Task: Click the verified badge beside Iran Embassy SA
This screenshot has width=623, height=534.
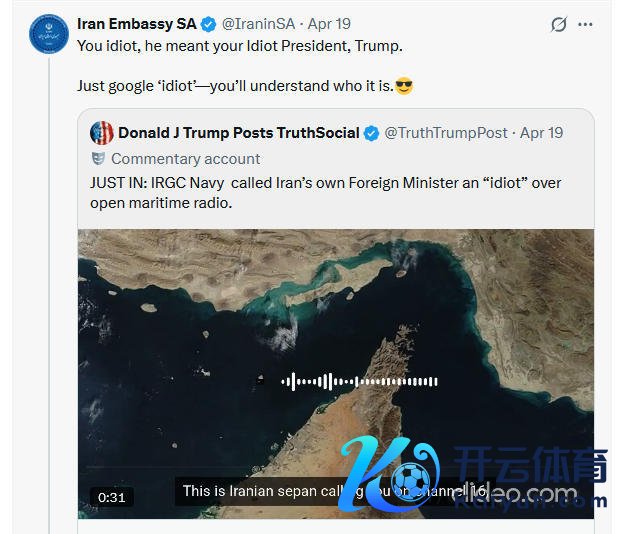Action: [208, 24]
